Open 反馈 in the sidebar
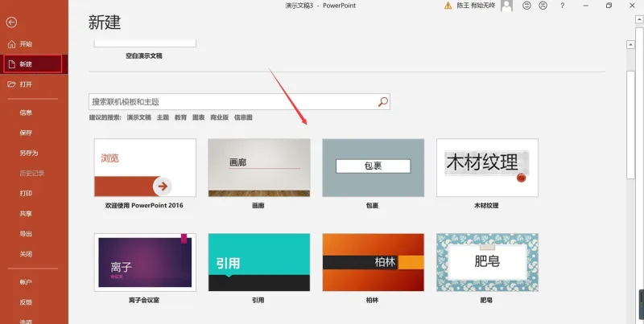Image resolution: width=644 pixels, height=324 pixels. pyautogui.click(x=26, y=302)
